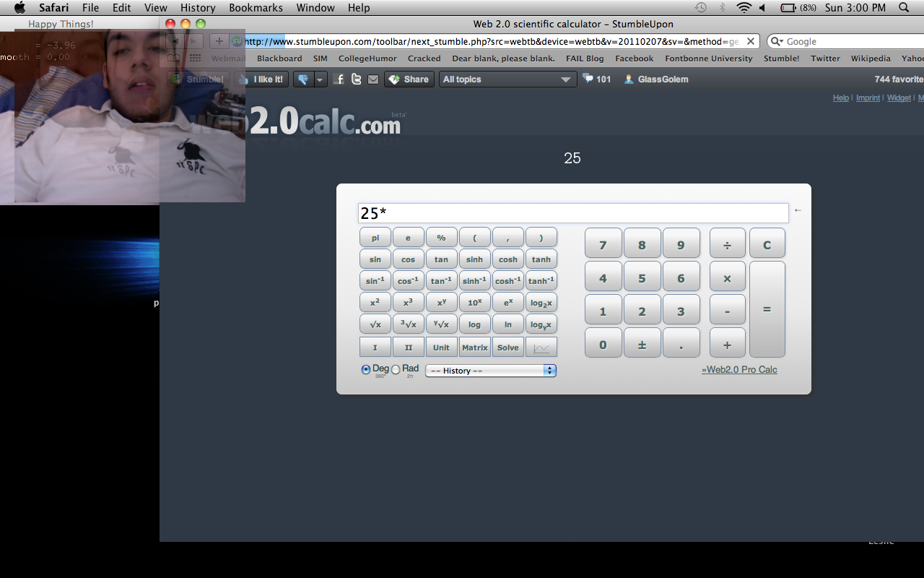Click the Matrix mode button

(x=474, y=348)
